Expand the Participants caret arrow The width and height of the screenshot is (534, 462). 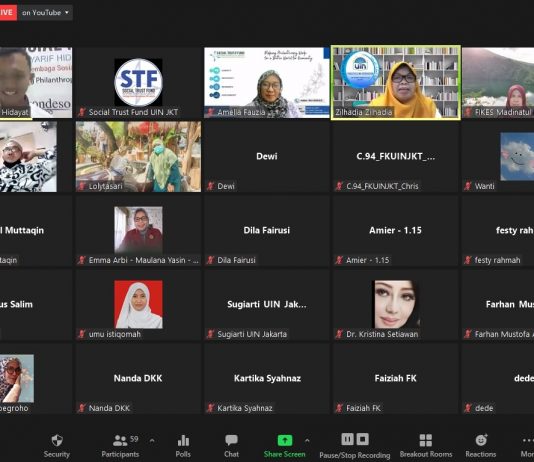(x=152, y=441)
